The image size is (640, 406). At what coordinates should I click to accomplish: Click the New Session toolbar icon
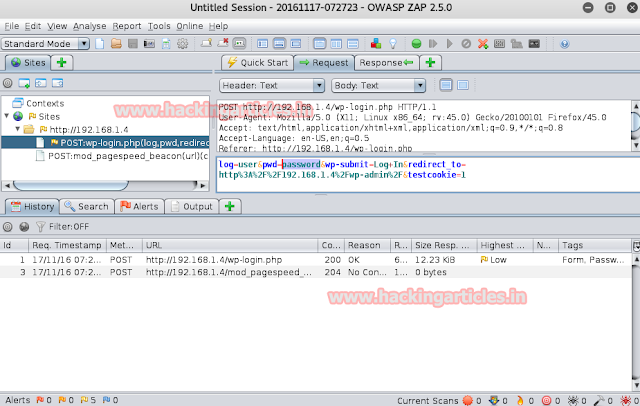tap(100, 44)
